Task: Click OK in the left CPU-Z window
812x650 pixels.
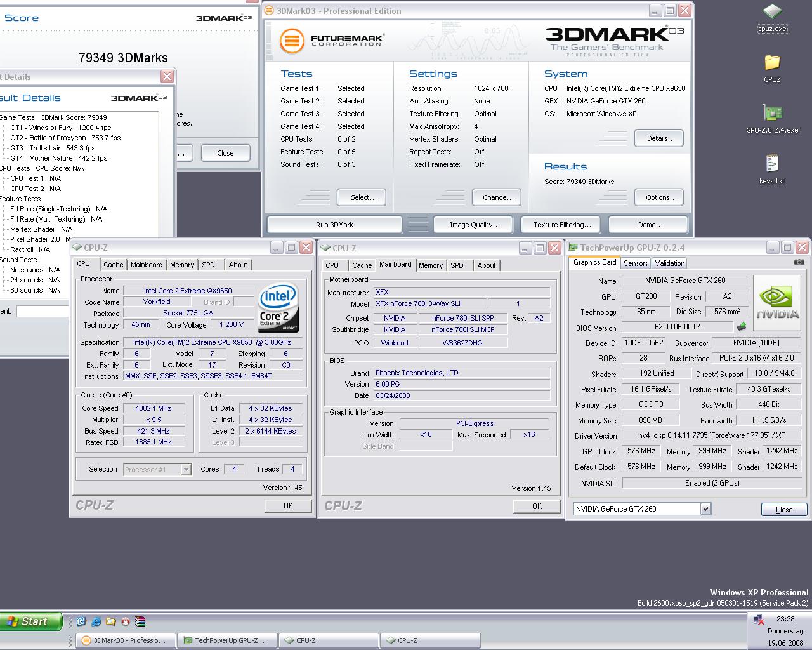Action: pyautogui.click(x=288, y=506)
